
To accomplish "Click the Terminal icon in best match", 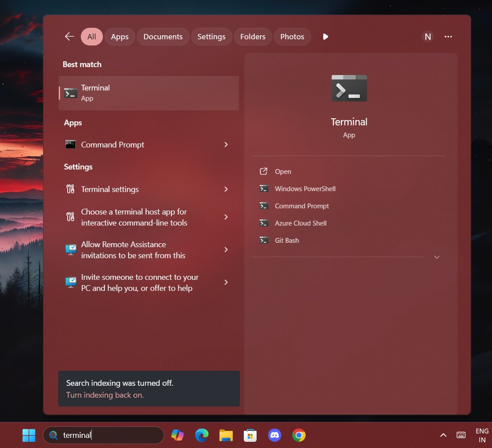I will point(70,93).
